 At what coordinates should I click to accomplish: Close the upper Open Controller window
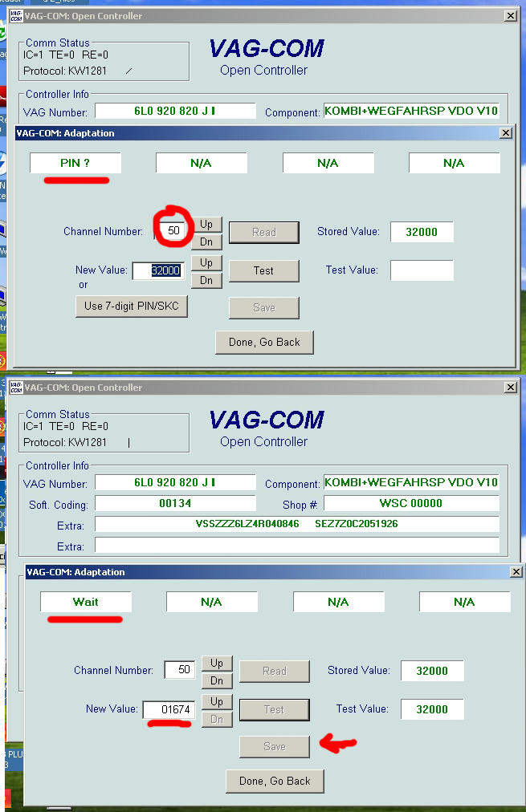click(511, 15)
